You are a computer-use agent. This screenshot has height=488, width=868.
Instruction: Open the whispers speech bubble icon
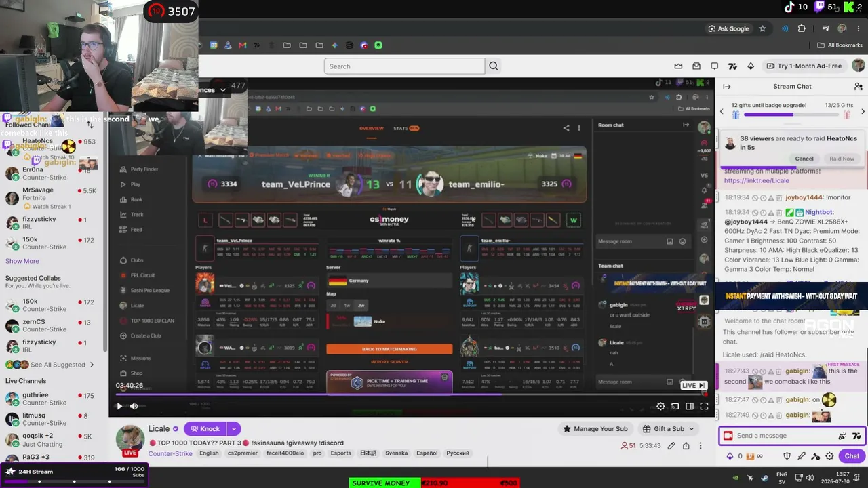pos(714,66)
